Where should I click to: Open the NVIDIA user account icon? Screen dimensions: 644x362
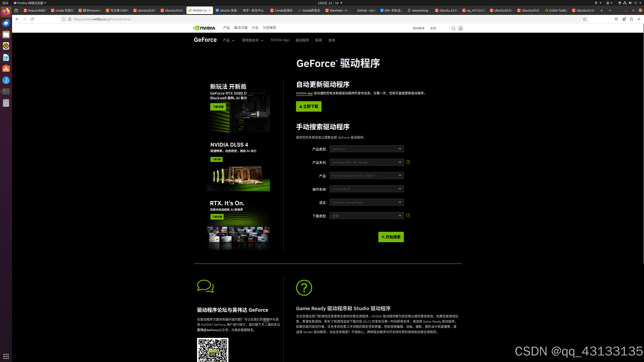tap(461, 28)
